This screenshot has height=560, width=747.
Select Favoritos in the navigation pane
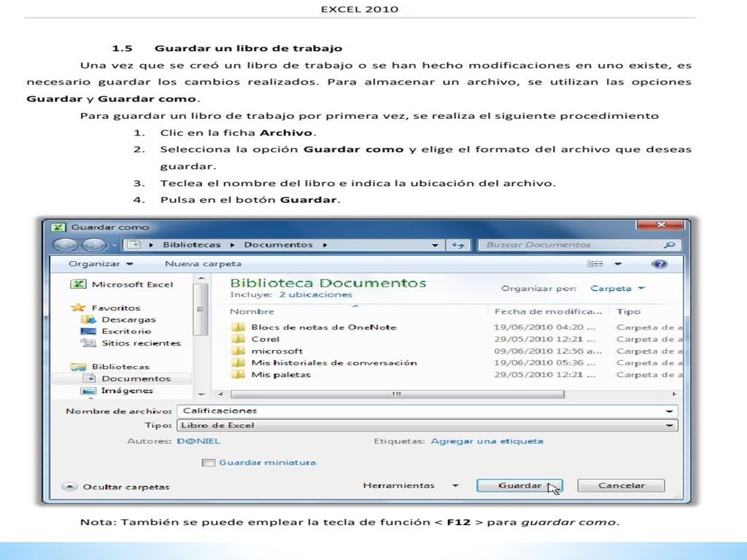[x=106, y=308]
